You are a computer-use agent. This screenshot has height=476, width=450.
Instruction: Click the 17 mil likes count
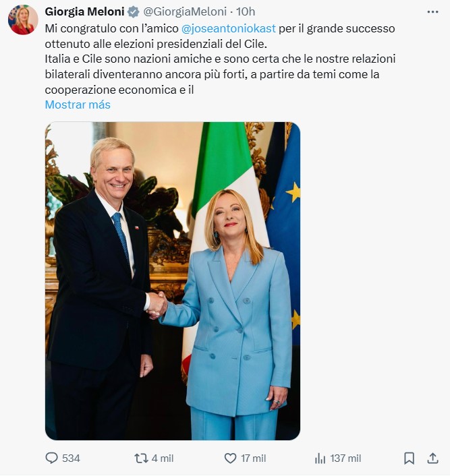pos(254,458)
